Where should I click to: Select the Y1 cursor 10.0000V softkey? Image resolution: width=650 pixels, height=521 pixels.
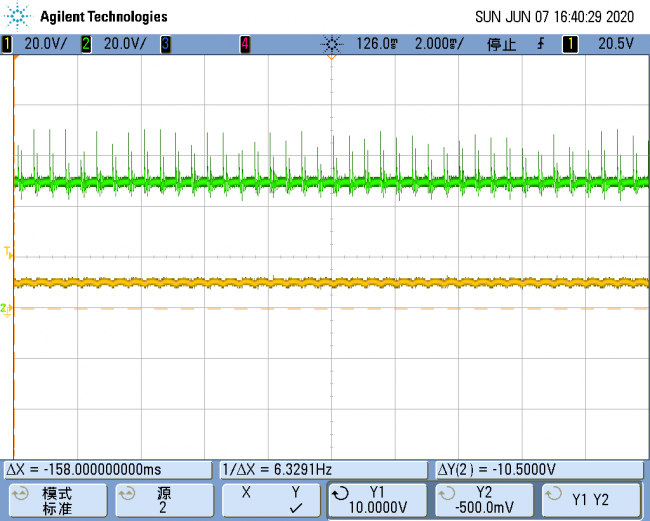pos(378,500)
